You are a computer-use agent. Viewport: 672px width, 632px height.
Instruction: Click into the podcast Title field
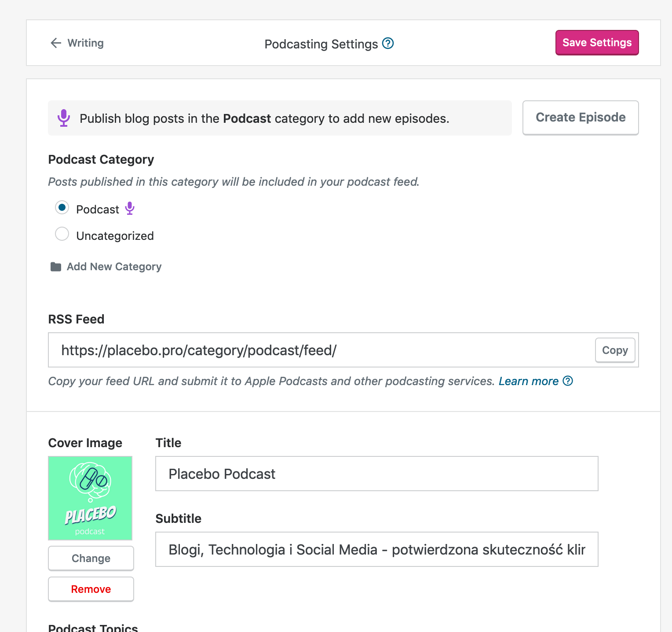coord(376,474)
